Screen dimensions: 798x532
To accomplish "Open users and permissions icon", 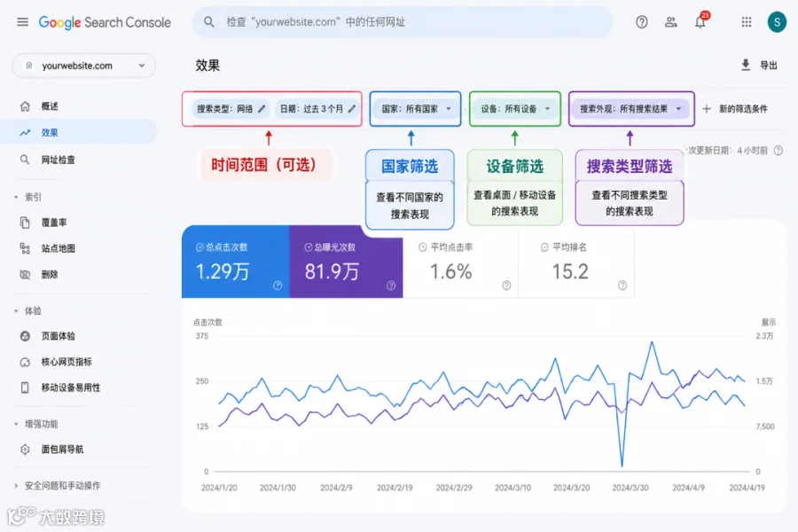I will pos(671,22).
